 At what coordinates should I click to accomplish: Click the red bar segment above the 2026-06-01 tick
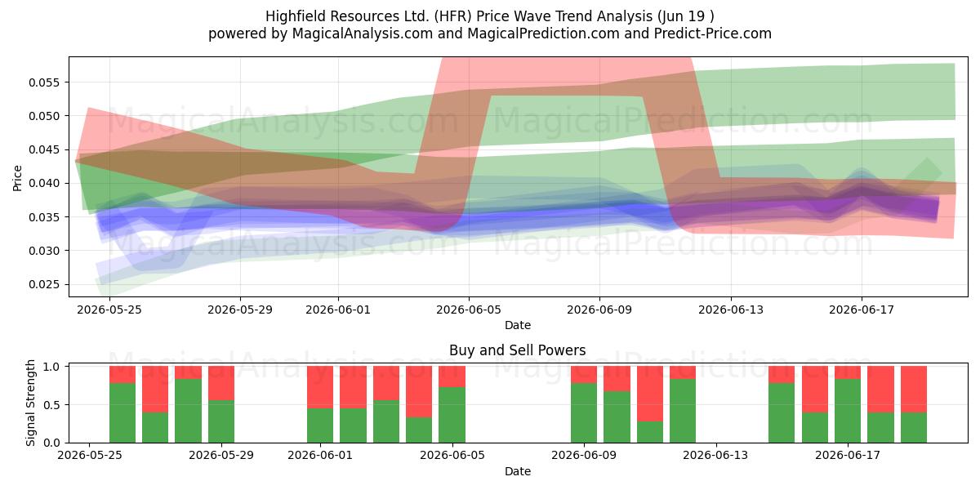pyautogui.click(x=320, y=387)
